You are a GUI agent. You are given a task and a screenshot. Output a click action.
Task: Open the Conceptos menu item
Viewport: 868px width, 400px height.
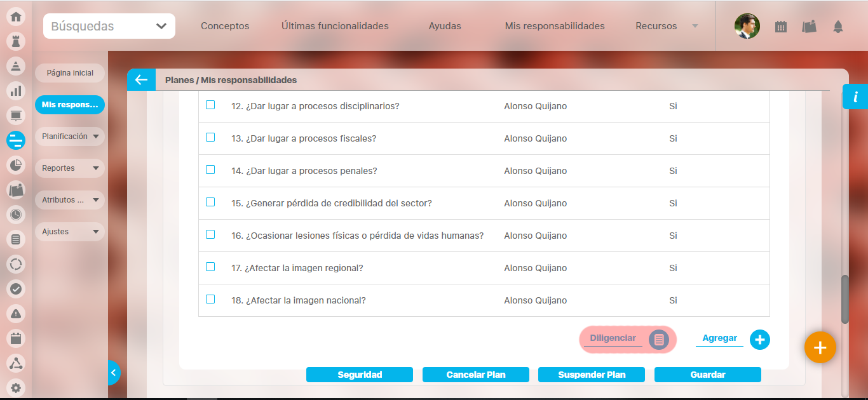click(225, 26)
